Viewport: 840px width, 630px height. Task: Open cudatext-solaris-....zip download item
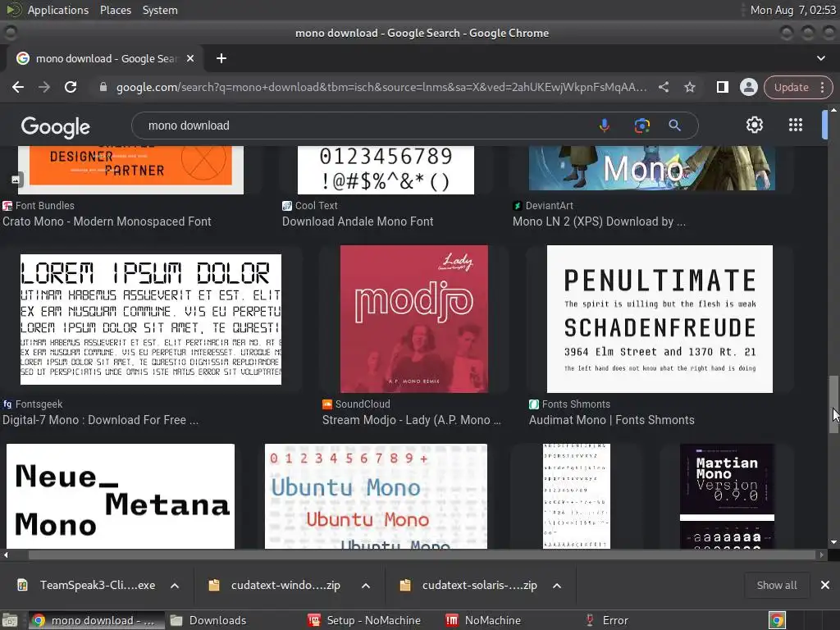pos(468,586)
